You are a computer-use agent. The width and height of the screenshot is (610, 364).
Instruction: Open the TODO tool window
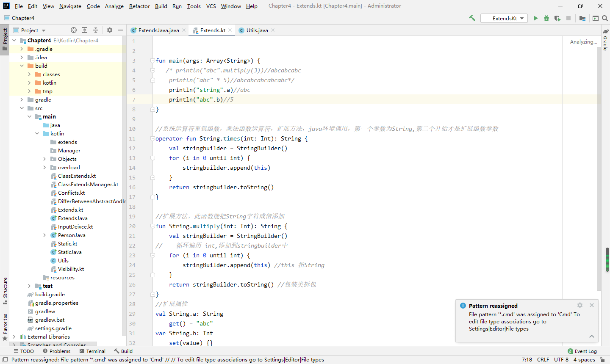24,351
